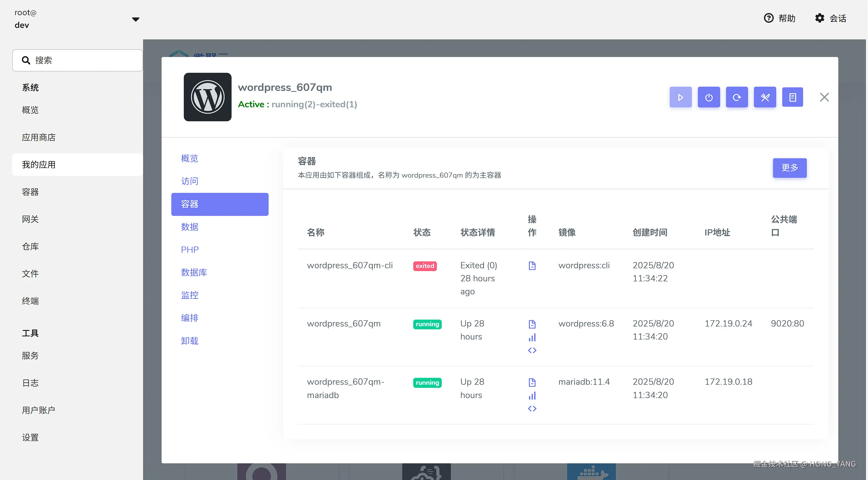
Task: Click the restart app icon button
Action: [737, 97]
